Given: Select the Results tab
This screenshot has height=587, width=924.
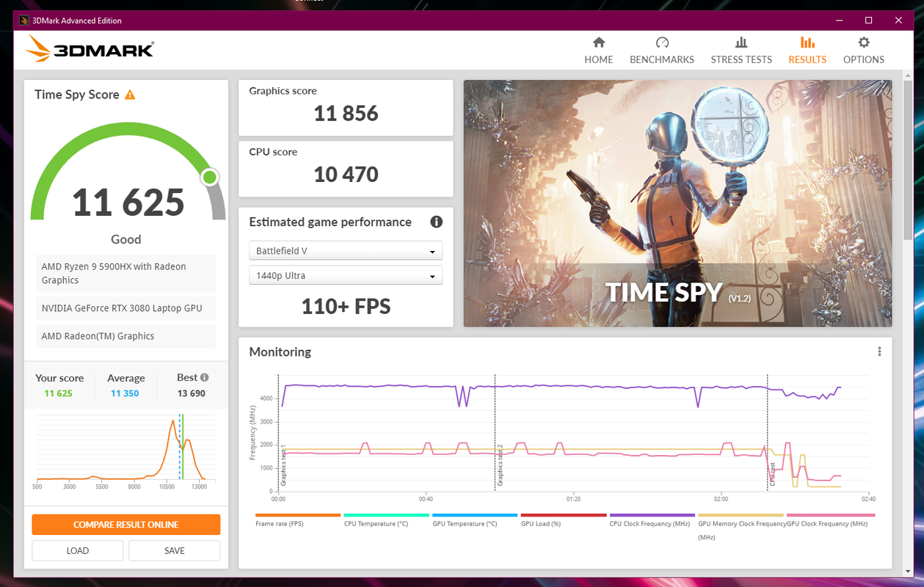Looking at the screenshot, I should tap(807, 51).
